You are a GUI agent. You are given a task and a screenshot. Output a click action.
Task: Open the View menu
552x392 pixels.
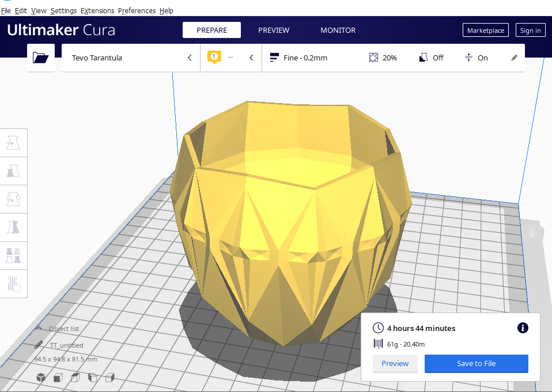click(x=39, y=10)
